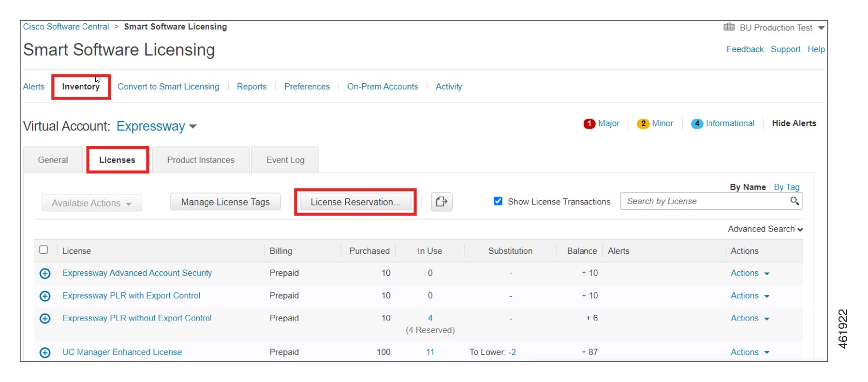Viewport: 868px width, 382px height.
Task: Click the Billing column header
Action: click(x=281, y=251)
